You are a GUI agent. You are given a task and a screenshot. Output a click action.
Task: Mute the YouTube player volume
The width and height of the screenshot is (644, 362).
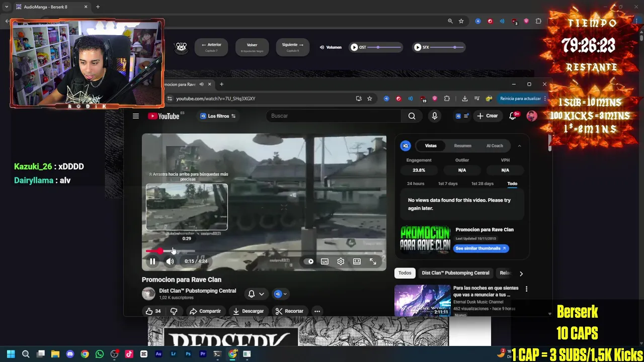pos(170,261)
